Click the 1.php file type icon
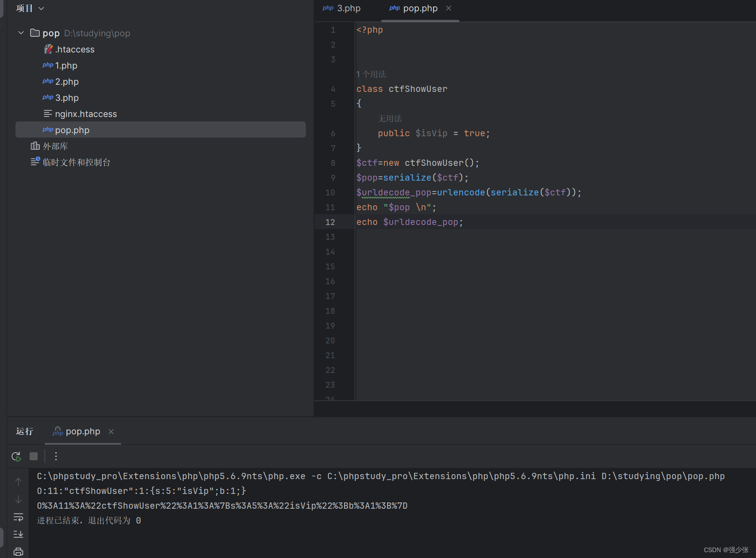Screen dimensions: 756x558 pos(48,65)
